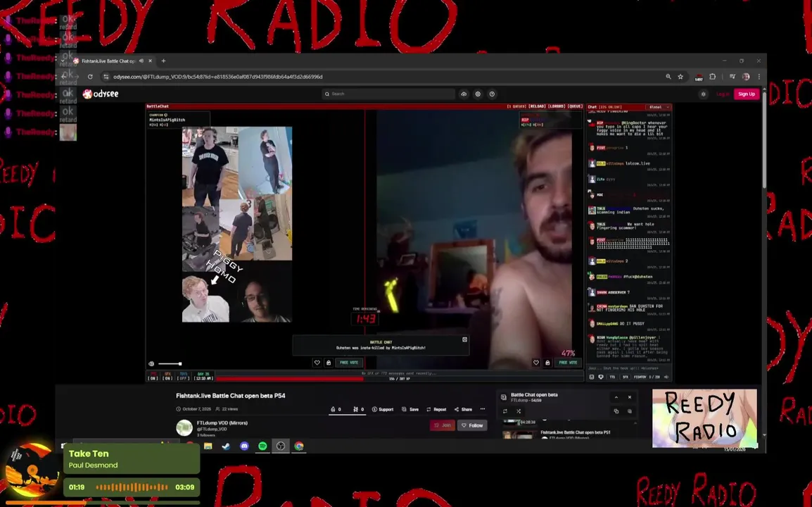Toggle the SFX ON switch in the BattleChat status bar
The image size is (812, 507).
[x=167, y=376]
